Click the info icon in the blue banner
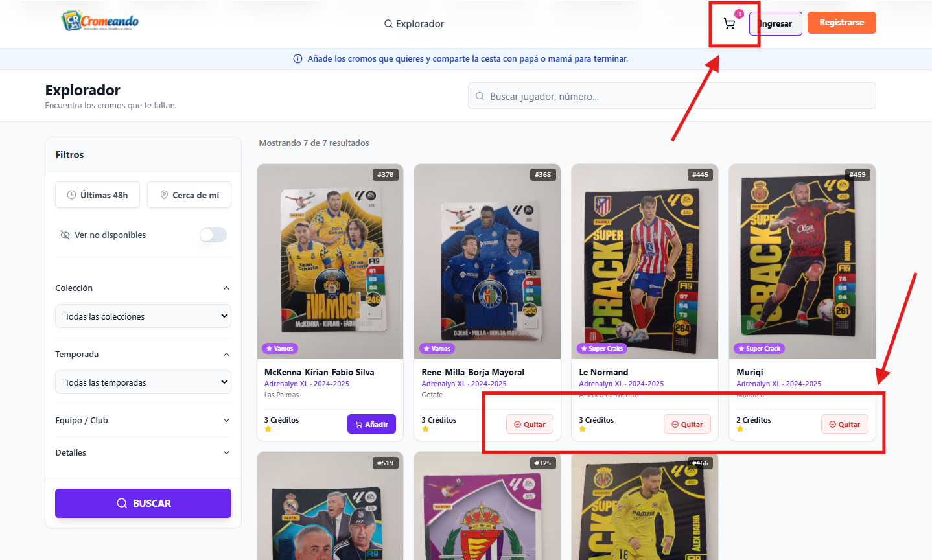932x560 pixels. click(x=298, y=59)
